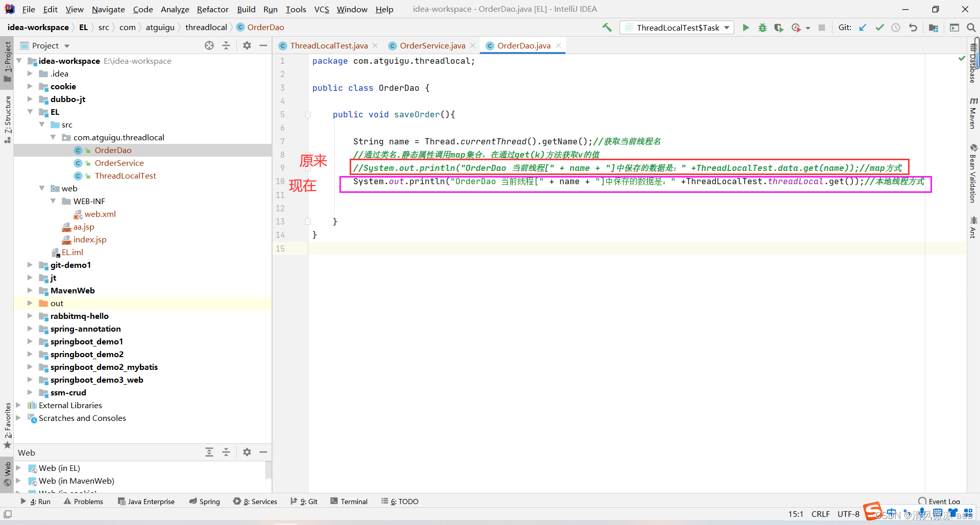Select index.jsp in project tree
980x525 pixels.
click(x=90, y=239)
